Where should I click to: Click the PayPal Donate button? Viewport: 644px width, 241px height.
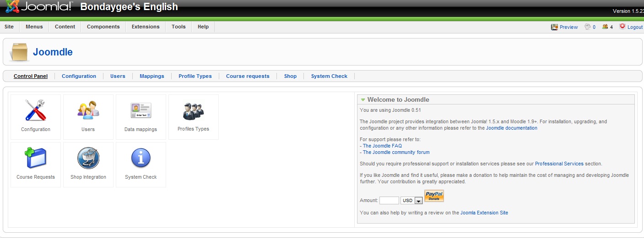pos(434,196)
